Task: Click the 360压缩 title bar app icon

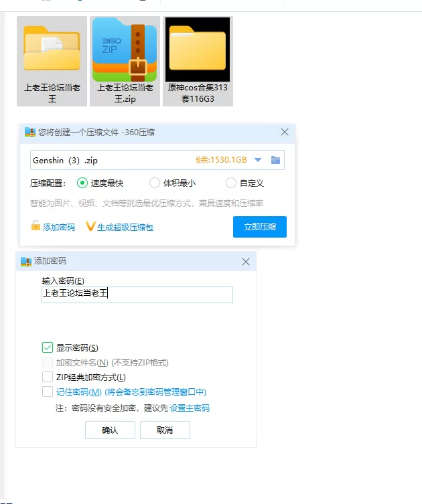Action: click(x=29, y=133)
